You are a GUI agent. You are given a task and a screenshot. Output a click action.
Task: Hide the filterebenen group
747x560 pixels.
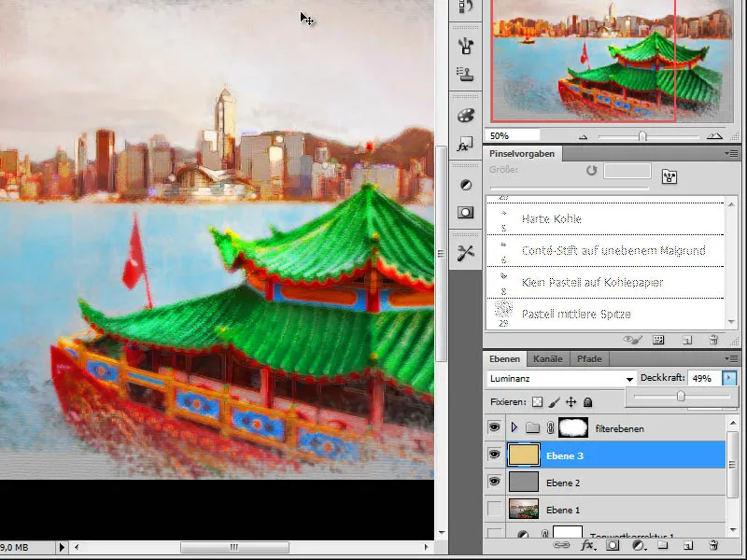pos(495,427)
